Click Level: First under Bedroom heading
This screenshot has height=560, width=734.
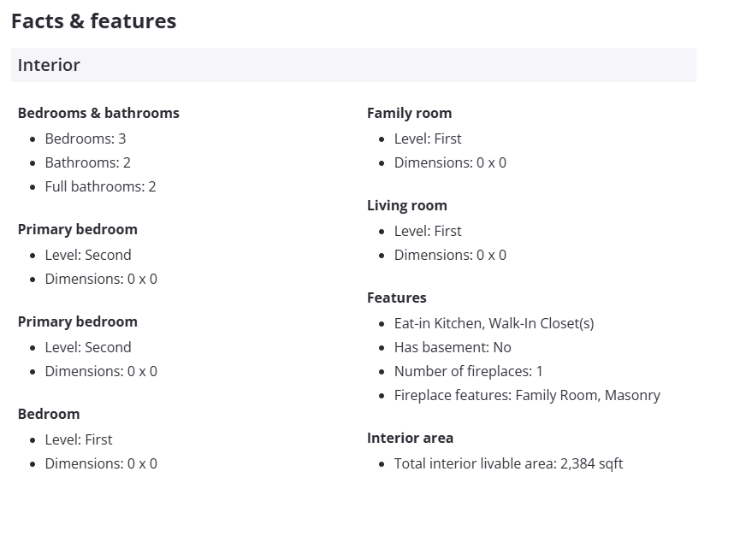(x=79, y=439)
